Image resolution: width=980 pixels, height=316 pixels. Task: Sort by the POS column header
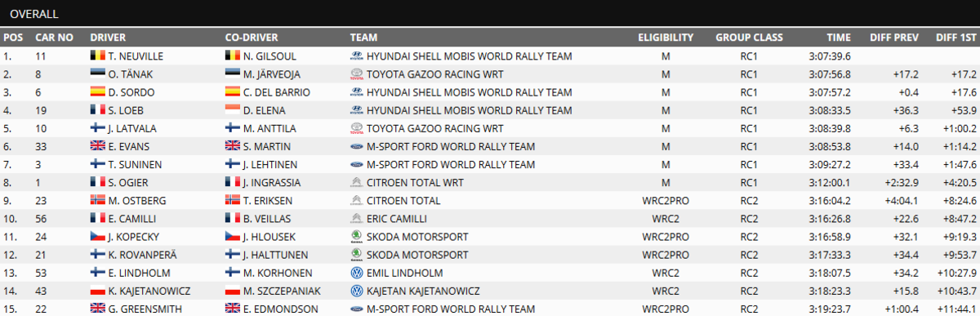pos(13,38)
